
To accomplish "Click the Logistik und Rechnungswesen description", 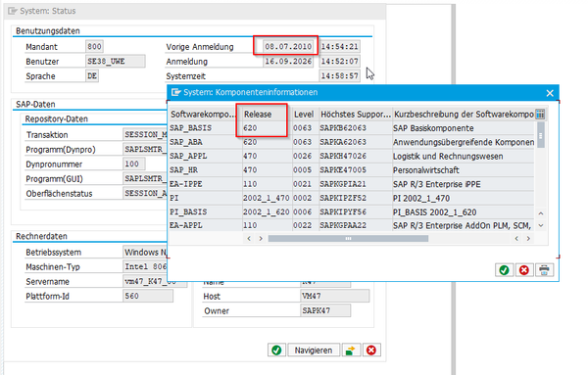I will 464,157.
